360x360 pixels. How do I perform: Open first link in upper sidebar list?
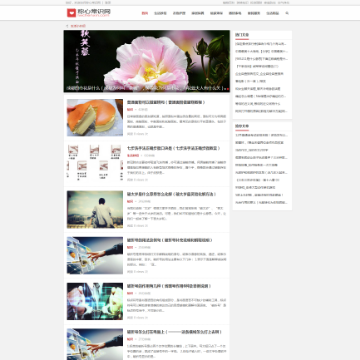point(261,44)
